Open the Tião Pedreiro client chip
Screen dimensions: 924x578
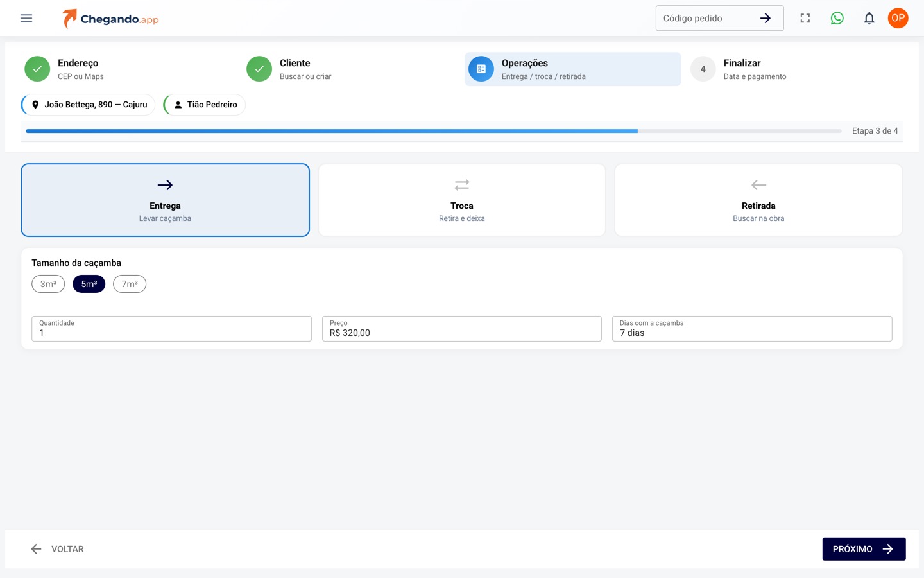pyautogui.click(x=204, y=105)
